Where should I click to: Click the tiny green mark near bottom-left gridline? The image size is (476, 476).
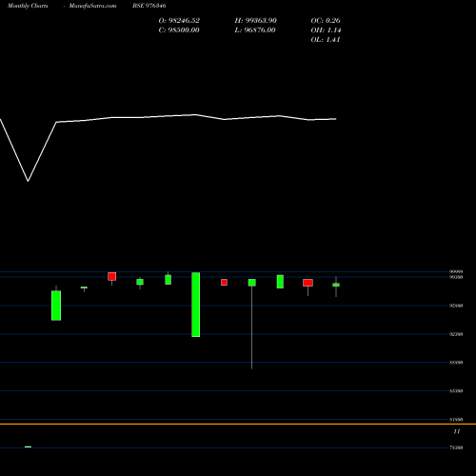[28, 446]
